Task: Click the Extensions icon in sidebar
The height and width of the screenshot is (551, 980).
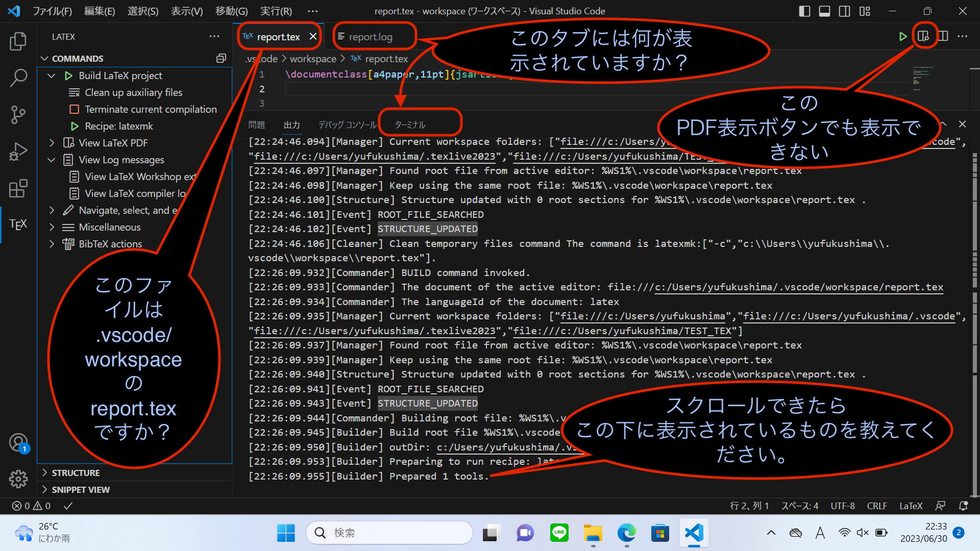Action: (17, 187)
